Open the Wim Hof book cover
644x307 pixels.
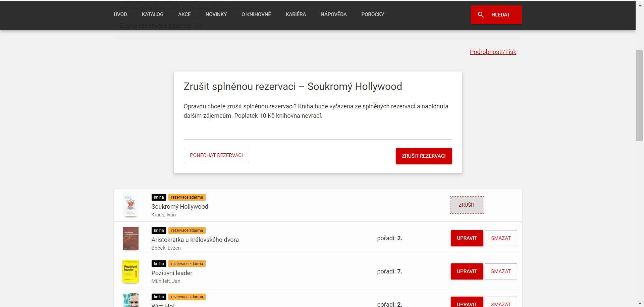(x=130, y=300)
